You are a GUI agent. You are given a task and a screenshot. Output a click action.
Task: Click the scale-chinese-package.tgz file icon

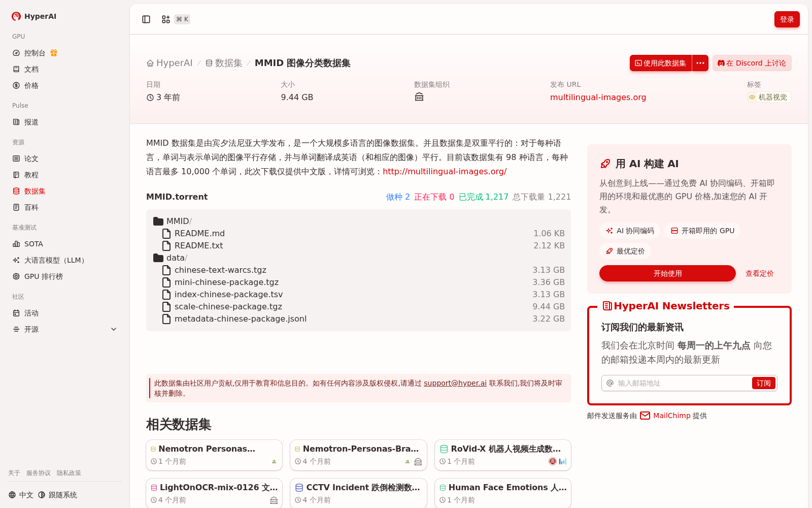(x=166, y=307)
